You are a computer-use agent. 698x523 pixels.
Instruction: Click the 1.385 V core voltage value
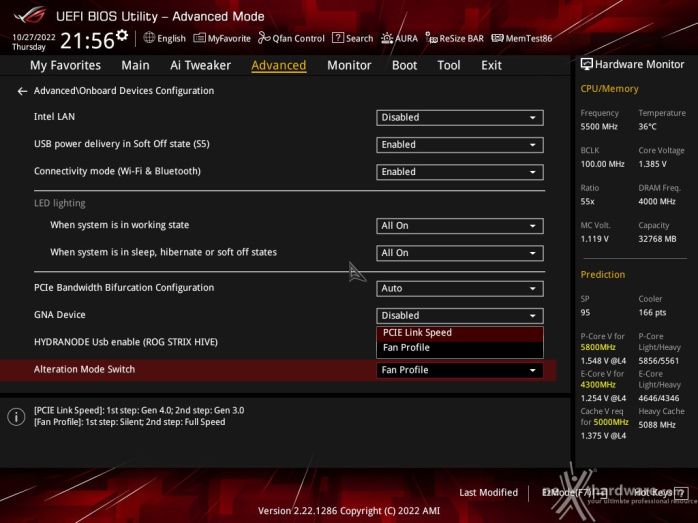[652, 164]
